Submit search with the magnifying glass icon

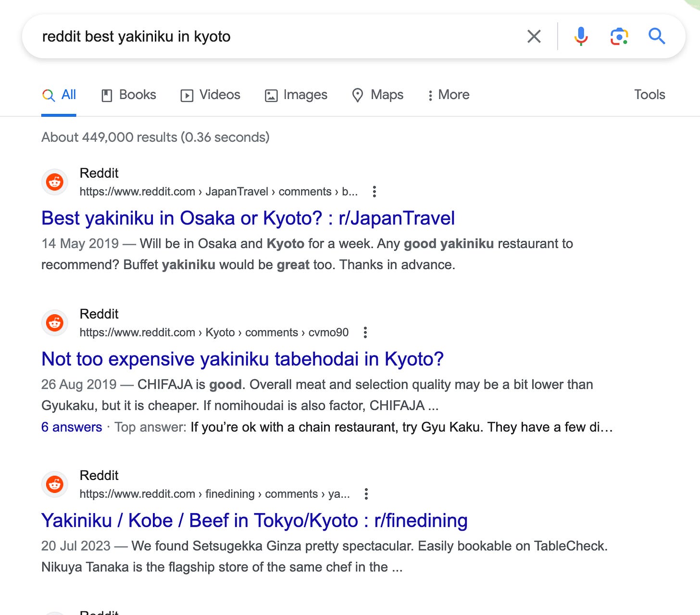pyautogui.click(x=657, y=36)
